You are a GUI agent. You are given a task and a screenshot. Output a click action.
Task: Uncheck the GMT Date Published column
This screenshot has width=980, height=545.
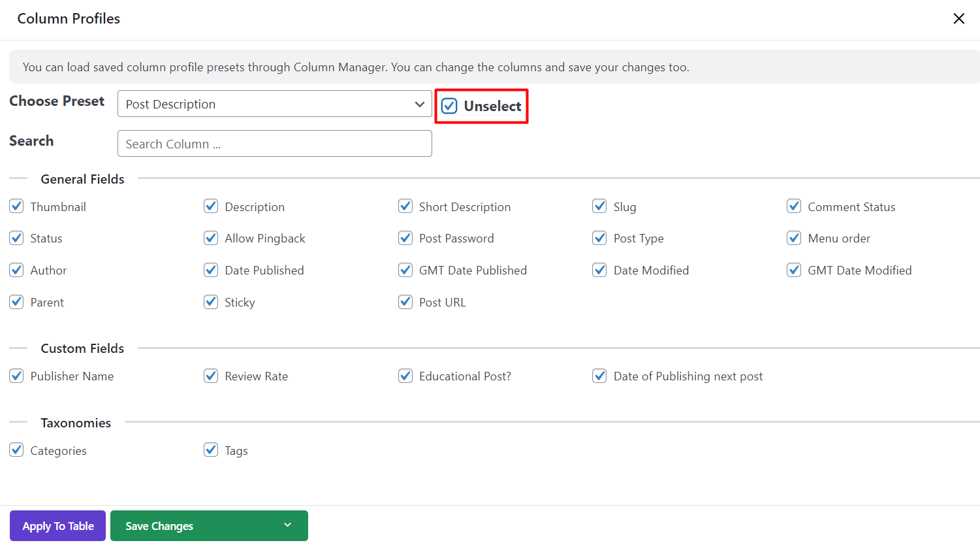(405, 270)
